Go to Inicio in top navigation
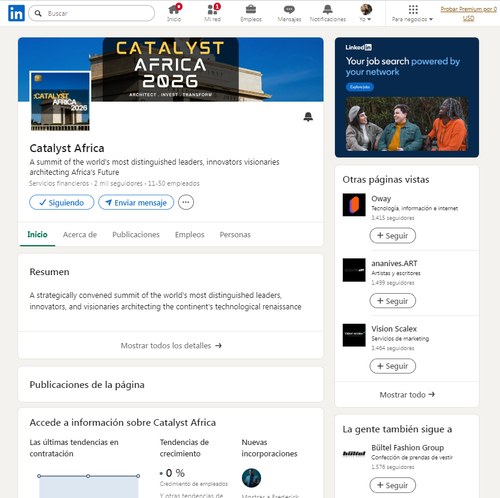The height and width of the screenshot is (498, 500). click(x=174, y=13)
